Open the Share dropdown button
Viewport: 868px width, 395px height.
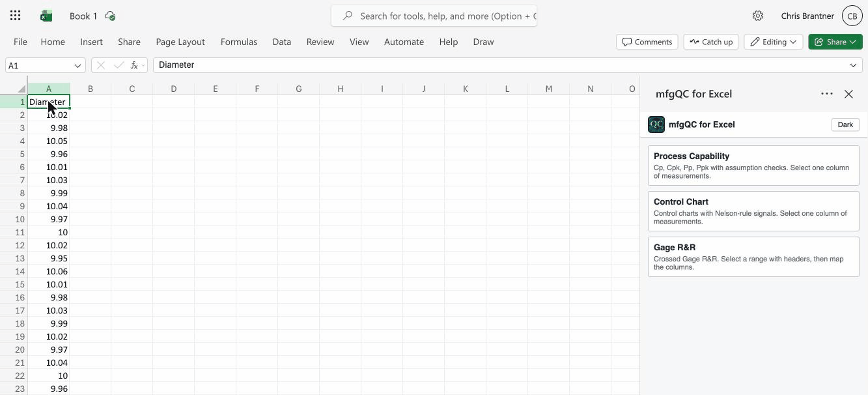tap(835, 42)
